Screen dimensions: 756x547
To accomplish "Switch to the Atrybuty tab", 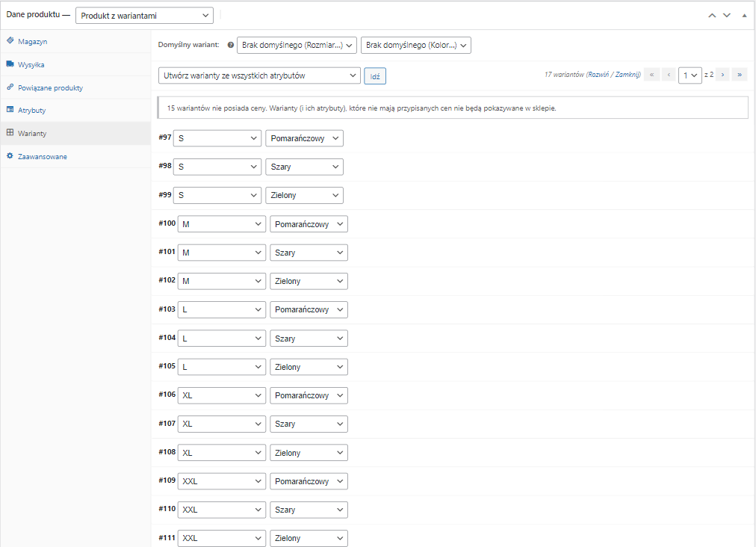I will 32,111.
